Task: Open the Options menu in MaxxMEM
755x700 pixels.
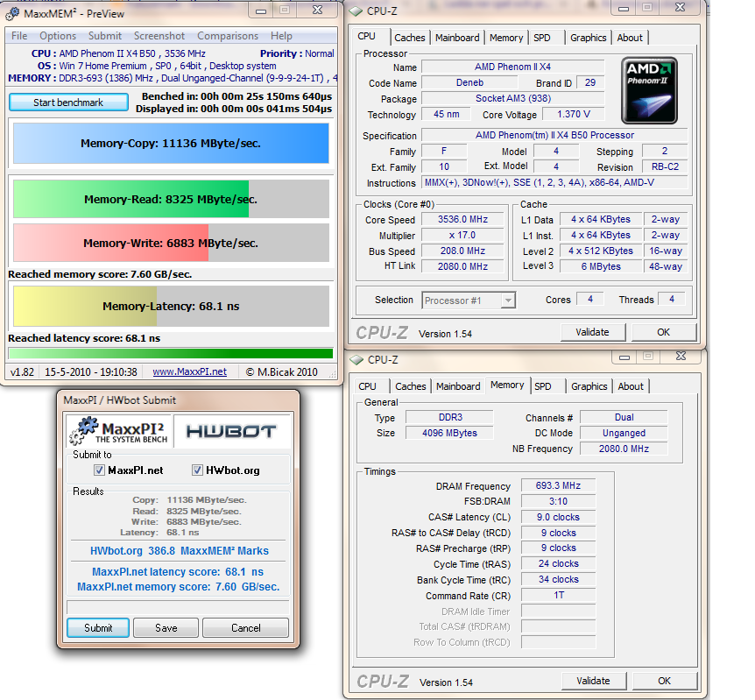Action: coord(58,36)
